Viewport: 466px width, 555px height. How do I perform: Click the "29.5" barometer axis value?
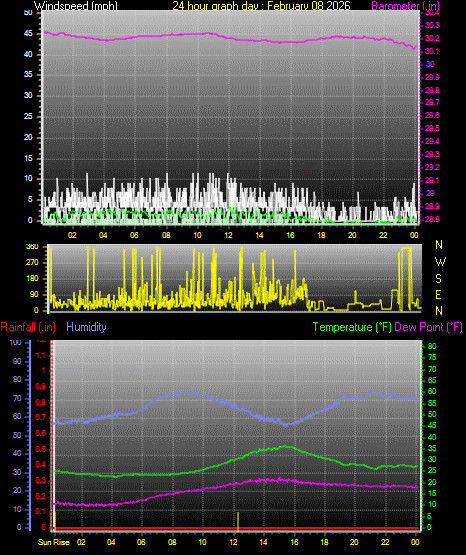[x=432, y=128]
